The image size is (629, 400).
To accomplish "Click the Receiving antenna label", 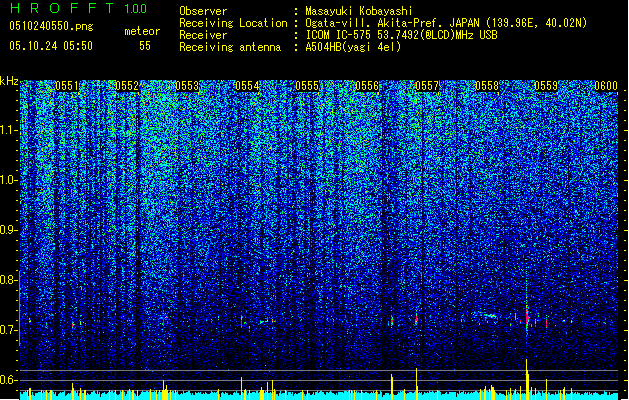I will coord(230,47).
